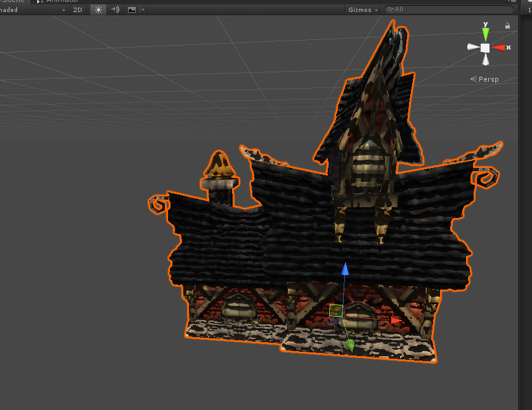Toggle Persp projection label
532x410 pixels.
coord(484,79)
